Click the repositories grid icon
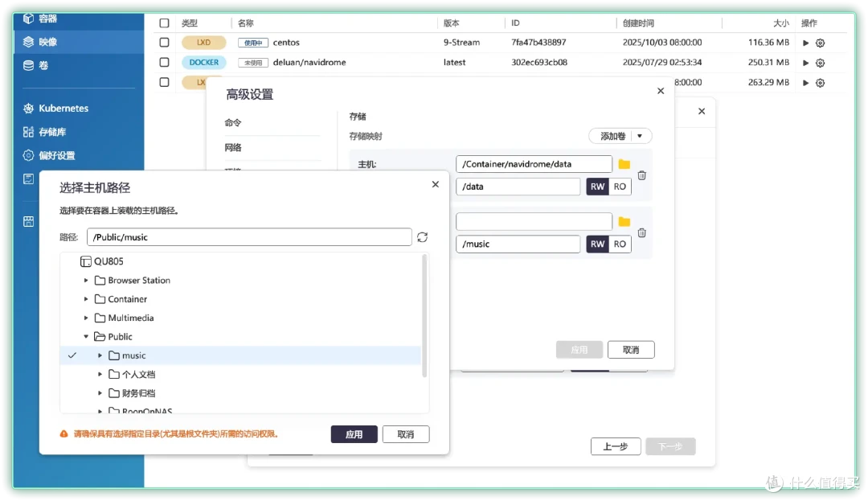Viewport: 868px width, 501px height. pos(28,132)
